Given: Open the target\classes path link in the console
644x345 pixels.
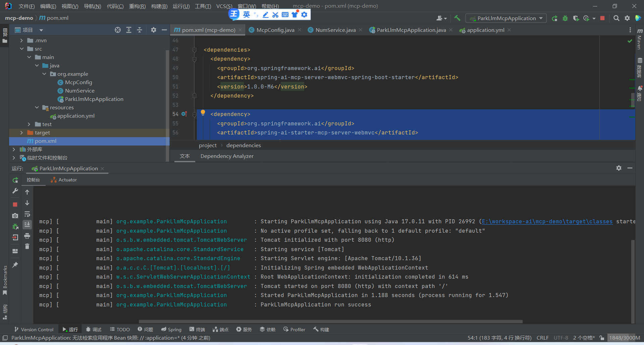Looking at the screenshot, I should (547, 221).
